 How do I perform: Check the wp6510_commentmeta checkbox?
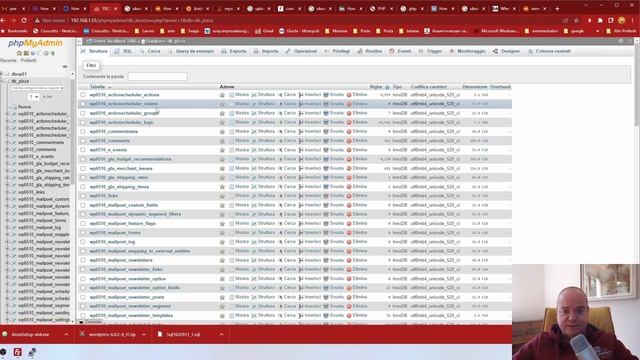83,131
